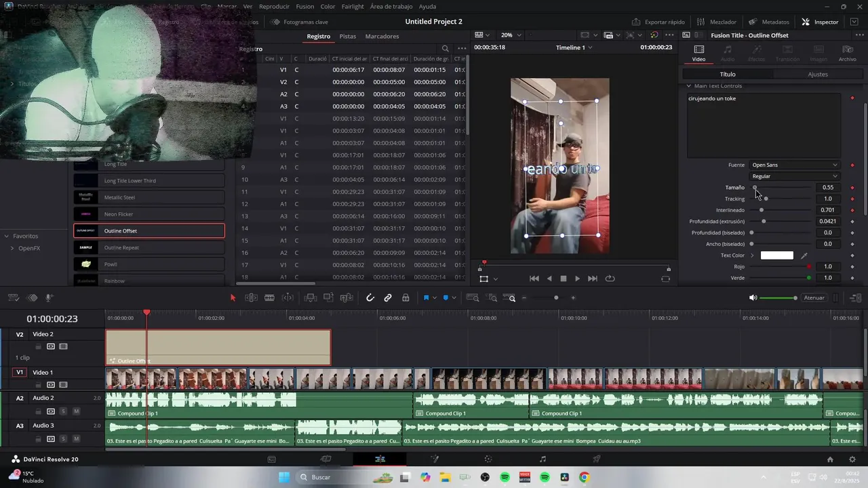Viewport: 868px width, 488px height.
Task: Open flag color dropdown arrow
Action: [434, 298]
